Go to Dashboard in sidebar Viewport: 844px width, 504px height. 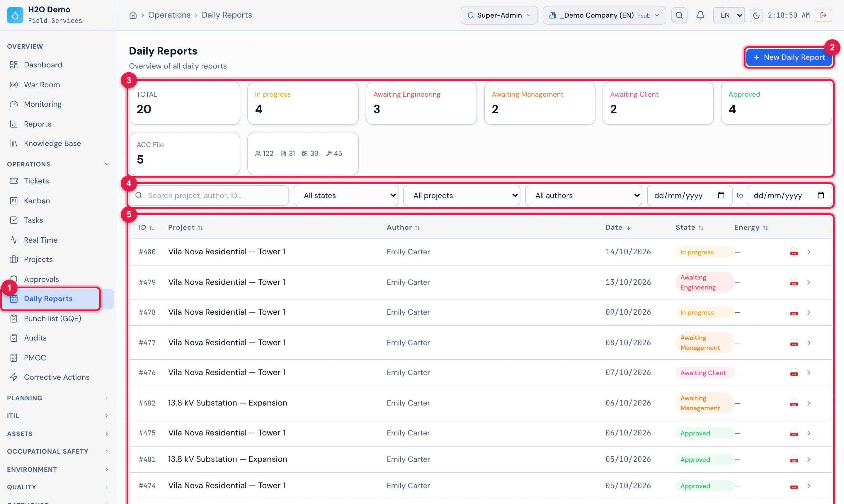click(x=58, y=65)
